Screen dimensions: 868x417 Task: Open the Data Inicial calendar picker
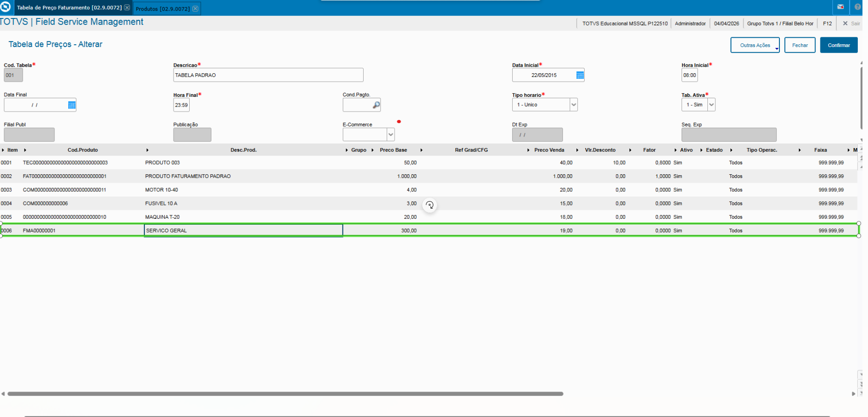[x=580, y=75]
